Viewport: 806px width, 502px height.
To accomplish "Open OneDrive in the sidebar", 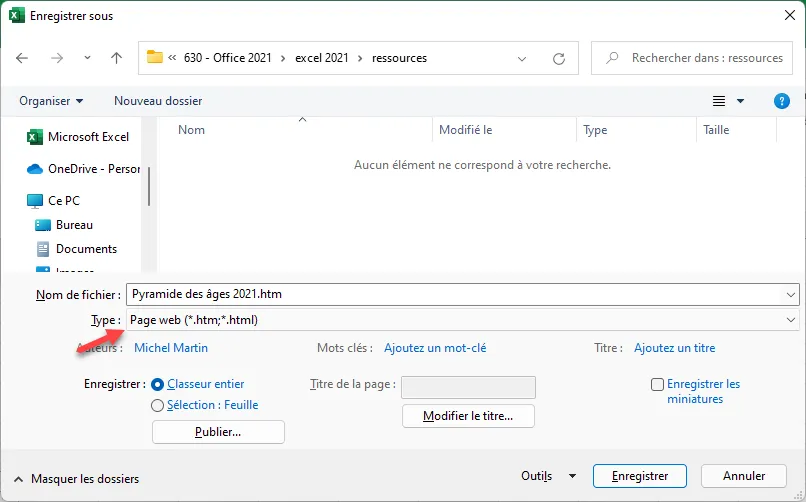I will coord(93,169).
